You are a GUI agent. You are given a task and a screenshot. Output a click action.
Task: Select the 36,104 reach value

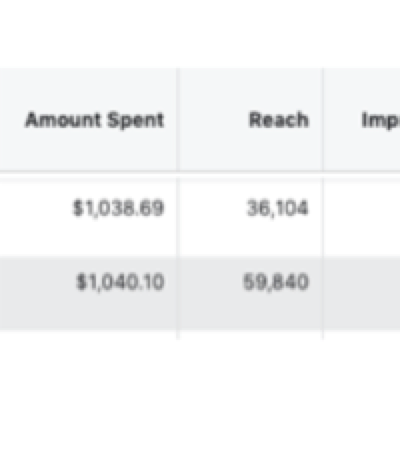(278, 209)
